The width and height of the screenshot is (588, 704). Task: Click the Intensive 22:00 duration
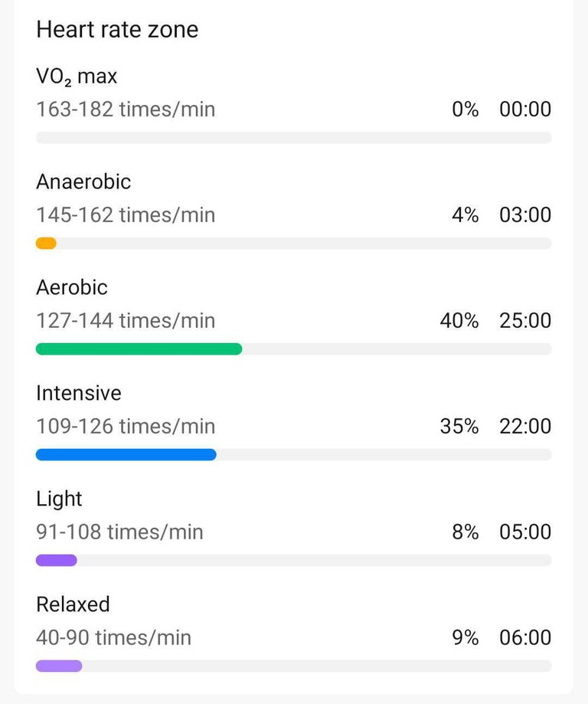(x=525, y=426)
